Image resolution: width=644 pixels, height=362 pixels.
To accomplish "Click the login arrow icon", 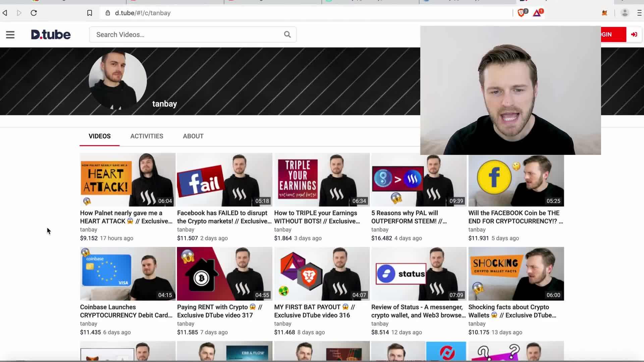I will [634, 35].
